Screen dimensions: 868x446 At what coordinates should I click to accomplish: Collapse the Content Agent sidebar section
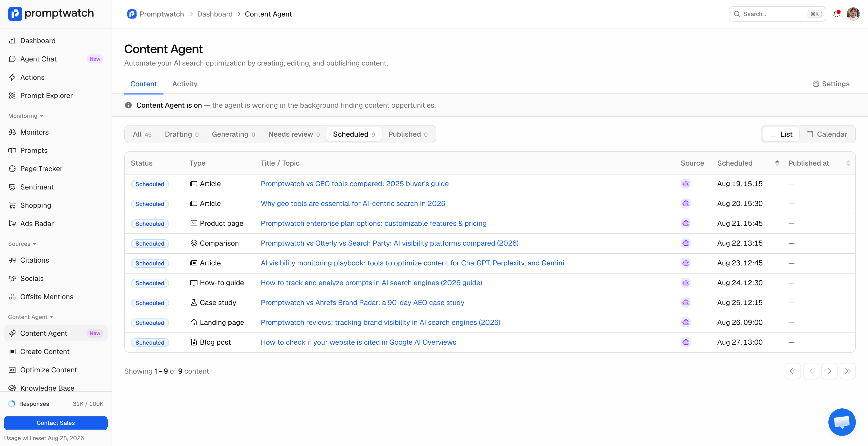point(31,317)
